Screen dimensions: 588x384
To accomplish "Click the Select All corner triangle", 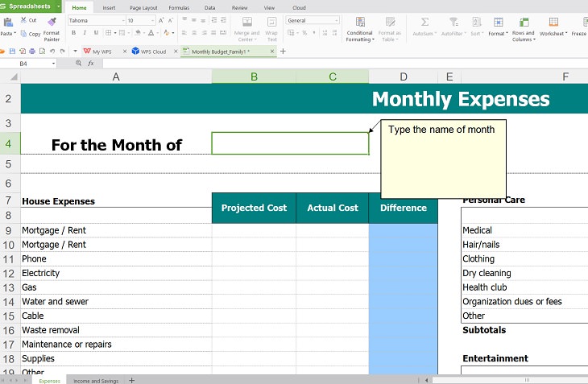I will pyautogui.click(x=14, y=76).
